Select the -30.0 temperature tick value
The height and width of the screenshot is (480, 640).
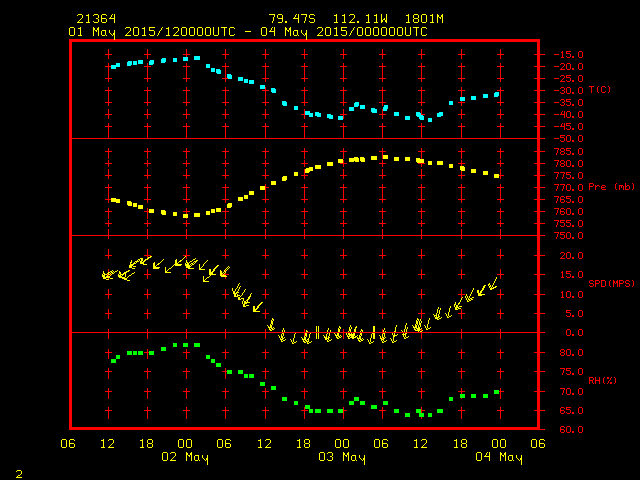[569, 91]
